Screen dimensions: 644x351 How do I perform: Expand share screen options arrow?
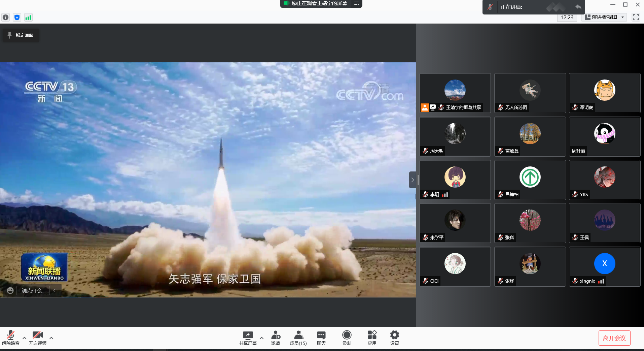click(x=261, y=338)
